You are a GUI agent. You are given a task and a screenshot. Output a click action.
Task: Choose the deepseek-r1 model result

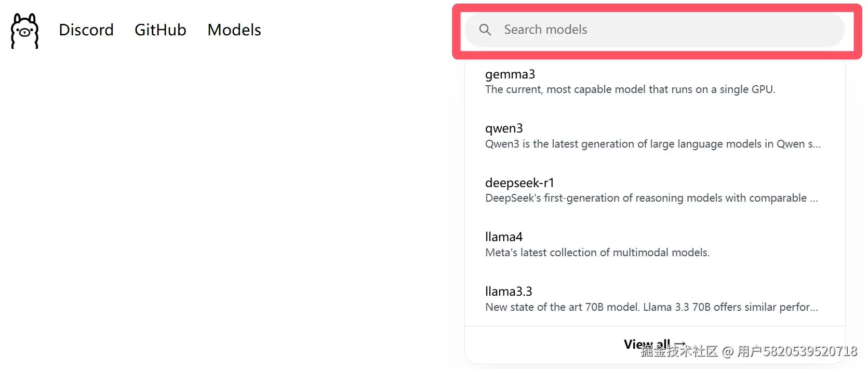pyautogui.click(x=519, y=183)
